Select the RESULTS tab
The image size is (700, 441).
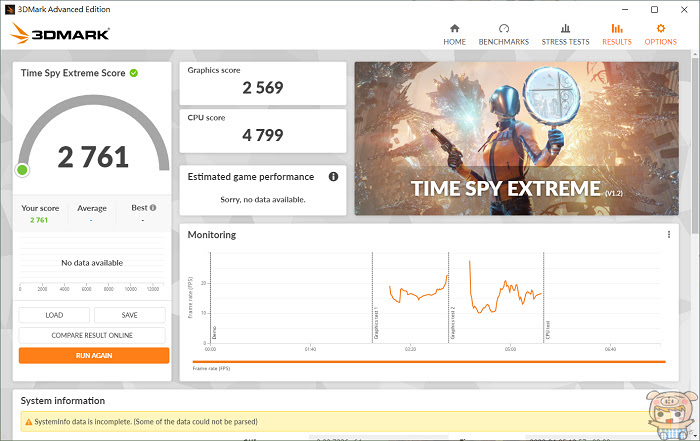pyautogui.click(x=617, y=35)
